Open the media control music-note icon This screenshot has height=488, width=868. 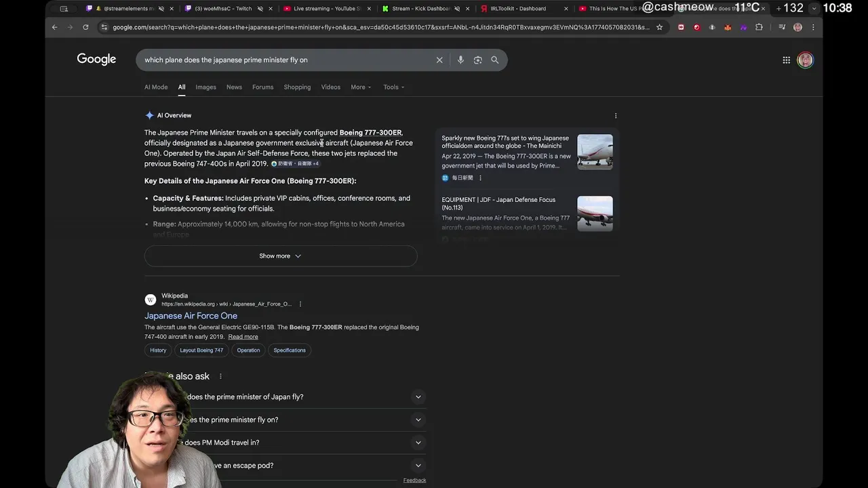pos(782,27)
